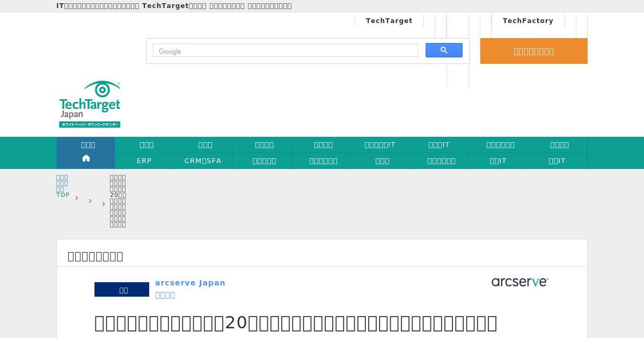Viewport: 644px width, 338px height.
Task: Open the arcserve Japan vendor link
Action: coord(190,283)
